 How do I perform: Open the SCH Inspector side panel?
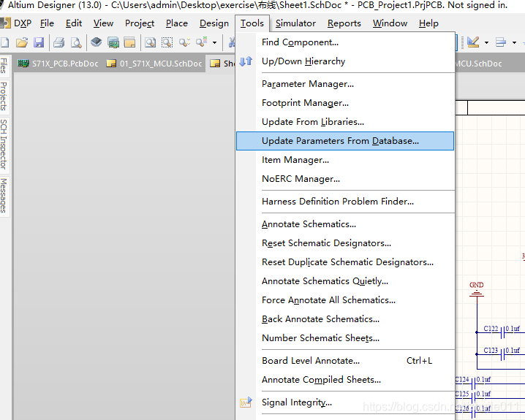coord(4,144)
